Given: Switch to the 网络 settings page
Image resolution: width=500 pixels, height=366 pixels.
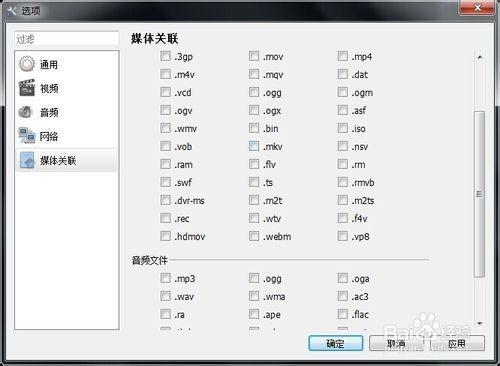Looking at the screenshot, I should click(x=67, y=136).
